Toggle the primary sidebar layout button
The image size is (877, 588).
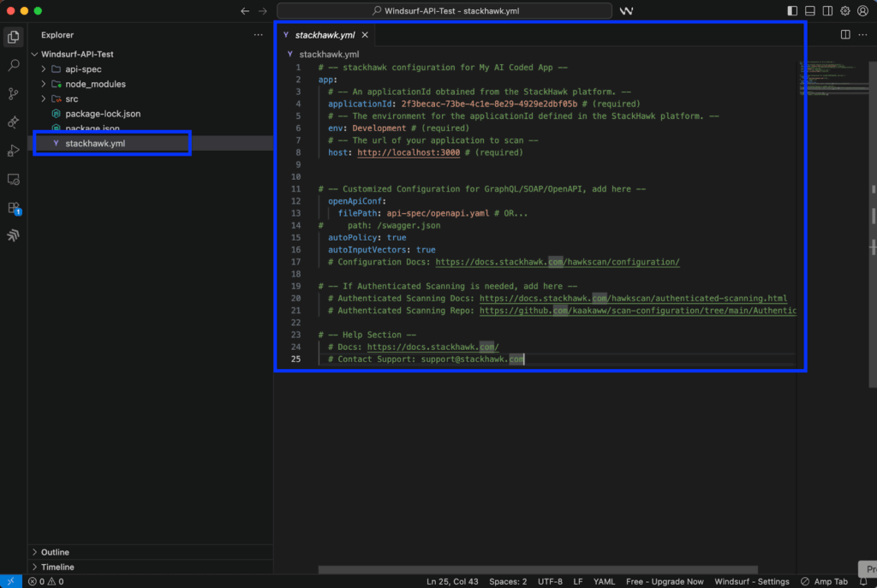point(792,11)
